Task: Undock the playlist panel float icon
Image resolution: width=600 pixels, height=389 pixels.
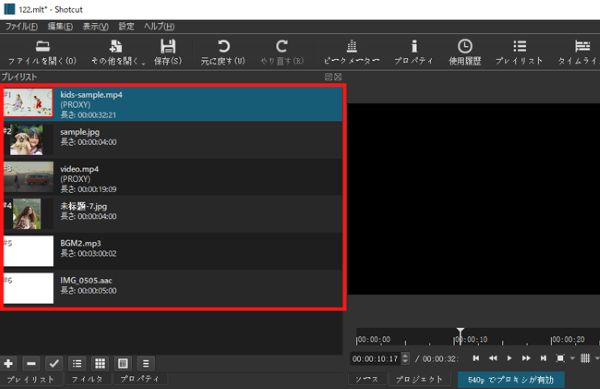Action: click(x=328, y=77)
